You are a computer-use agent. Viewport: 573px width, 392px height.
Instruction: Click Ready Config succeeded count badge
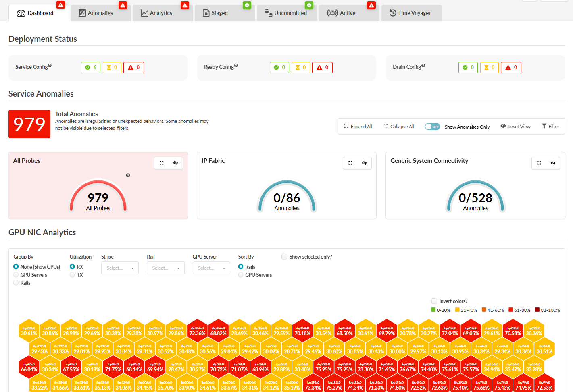pos(279,68)
